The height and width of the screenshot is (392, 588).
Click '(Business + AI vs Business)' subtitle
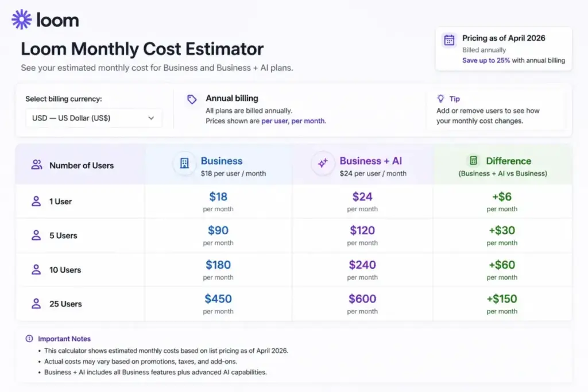pos(502,173)
